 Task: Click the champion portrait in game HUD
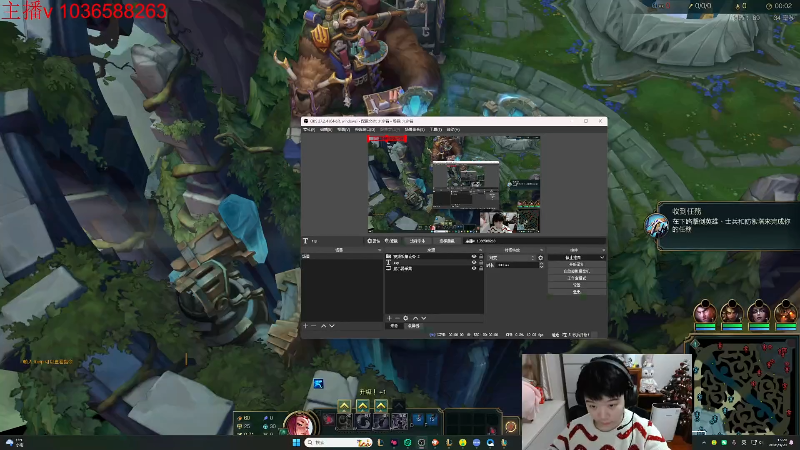(301, 423)
